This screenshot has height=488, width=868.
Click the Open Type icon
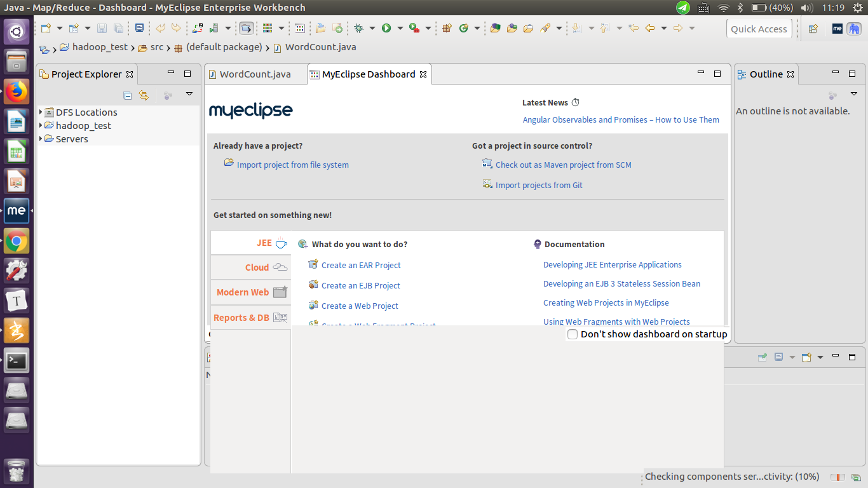(x=512, y=28)
